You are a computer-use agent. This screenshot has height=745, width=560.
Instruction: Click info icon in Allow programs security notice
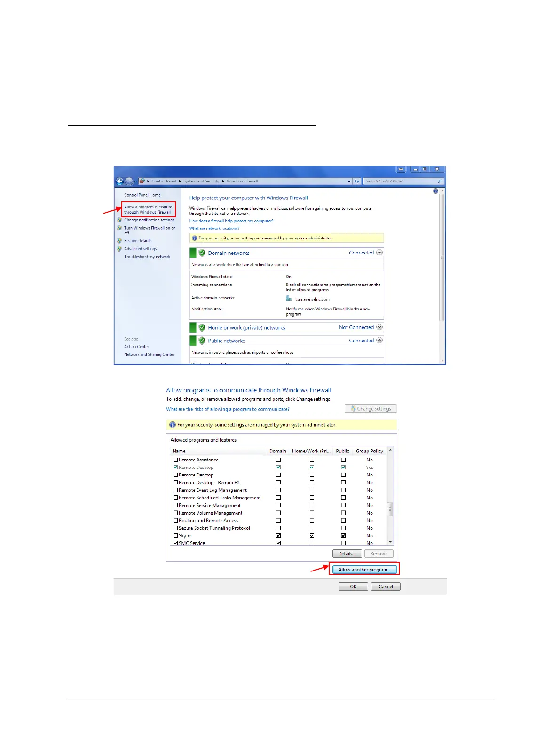point(172,425)
